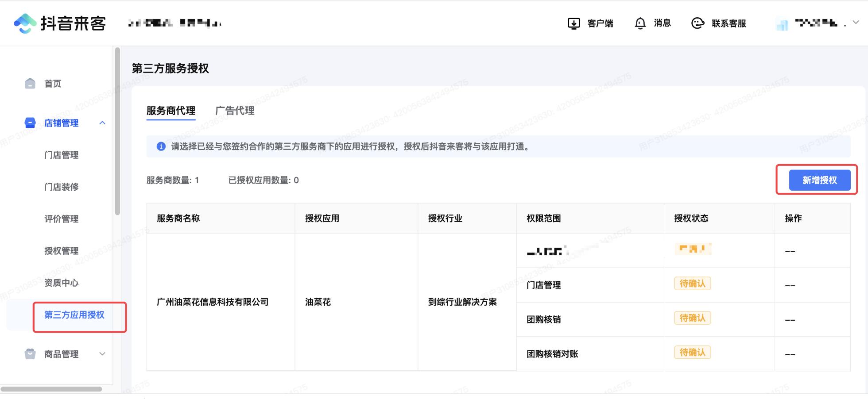Expand the 商品管理 menu chevron
Image resolution: width=868 pixels, height=399 pixels.
tap(102, 353)
